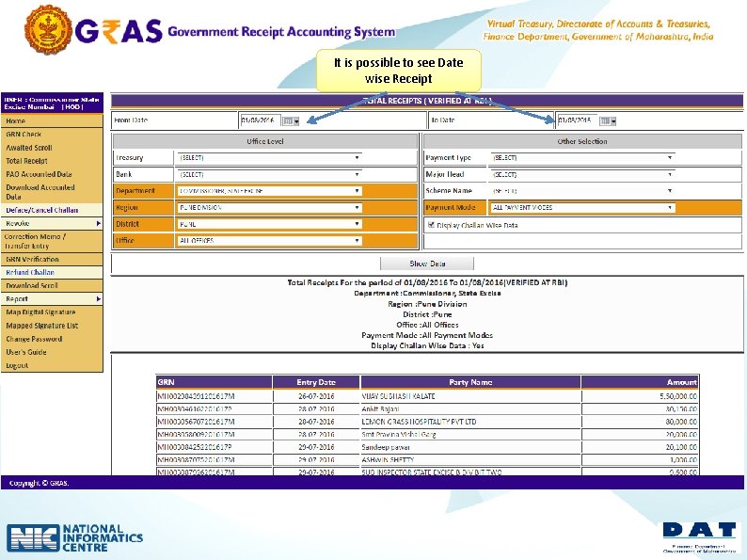Go to Home in sidebar

[x=52, y=120]
